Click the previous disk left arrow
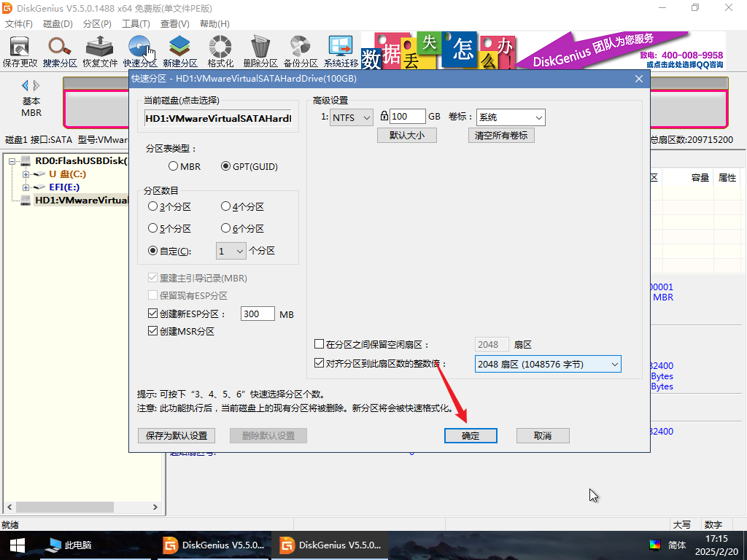The height and width of the screenshot is (560, 747). [26, 86]
